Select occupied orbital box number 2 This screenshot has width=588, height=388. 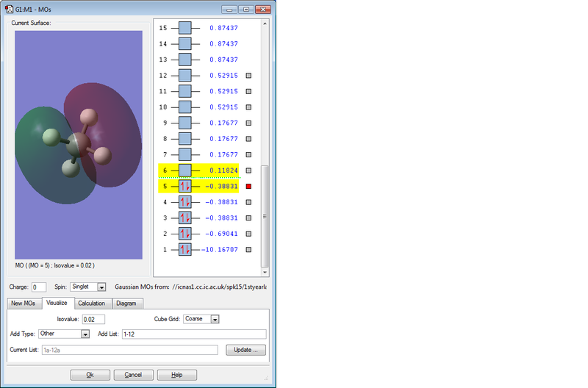185,234
